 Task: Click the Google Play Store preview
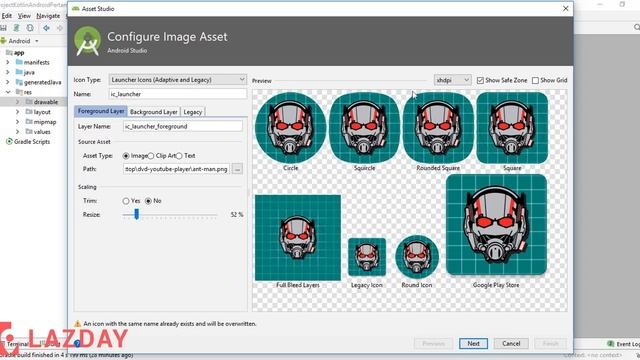(x=496, y=224)
